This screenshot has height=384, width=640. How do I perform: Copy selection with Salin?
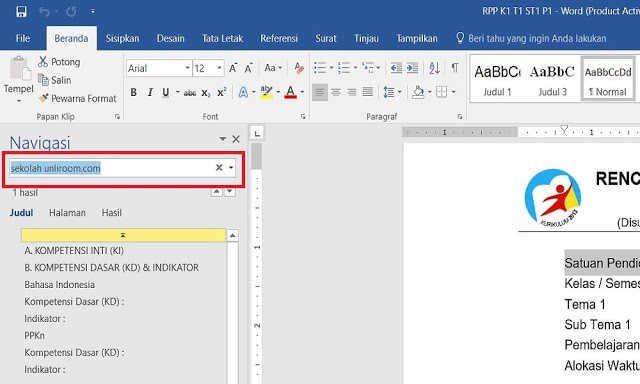tap(55, 80)
